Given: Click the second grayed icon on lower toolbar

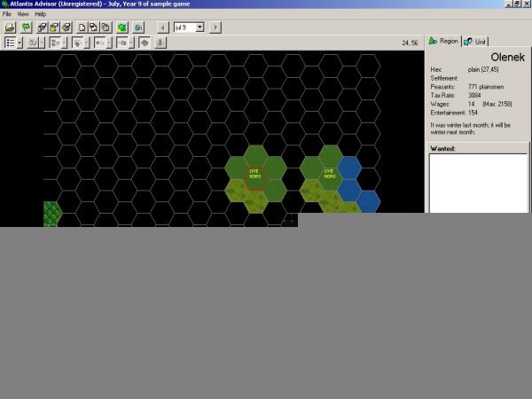Looking at the screenshot, I should 33,43.
